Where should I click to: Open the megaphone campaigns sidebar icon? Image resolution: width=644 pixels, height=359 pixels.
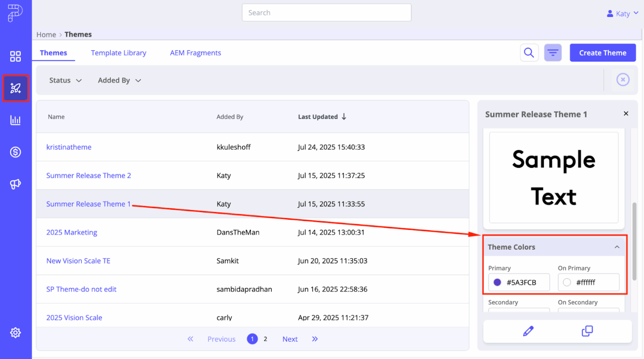[x=16, y=184]
